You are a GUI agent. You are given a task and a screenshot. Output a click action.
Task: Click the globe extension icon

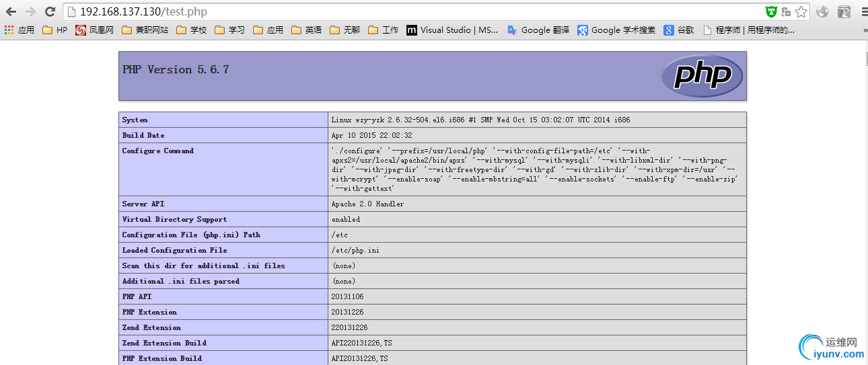[822, 11]
